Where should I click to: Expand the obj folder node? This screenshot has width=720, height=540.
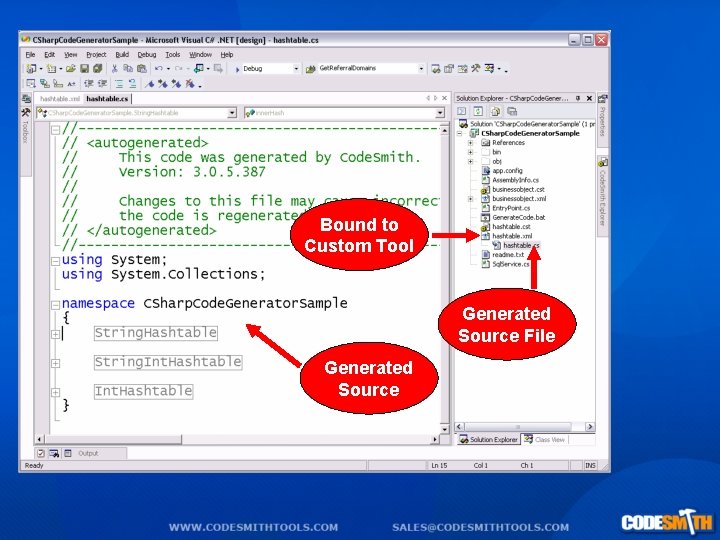(471, 162)
